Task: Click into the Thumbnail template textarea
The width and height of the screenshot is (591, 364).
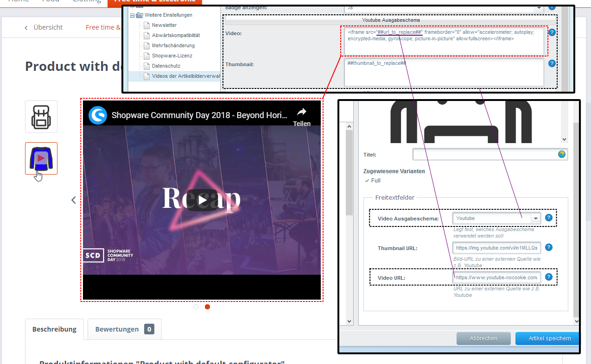Action: (x=444, y=72)
